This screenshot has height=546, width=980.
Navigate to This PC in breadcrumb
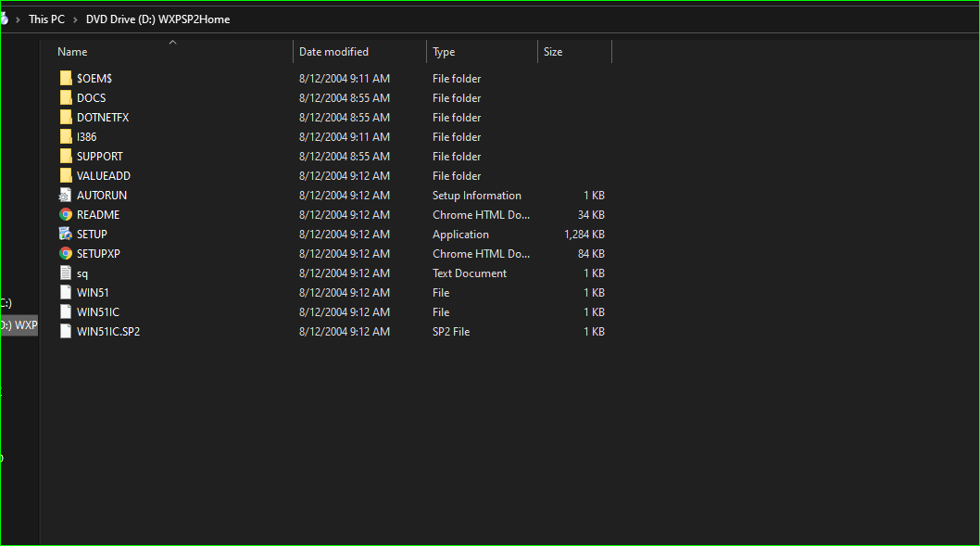47,19
